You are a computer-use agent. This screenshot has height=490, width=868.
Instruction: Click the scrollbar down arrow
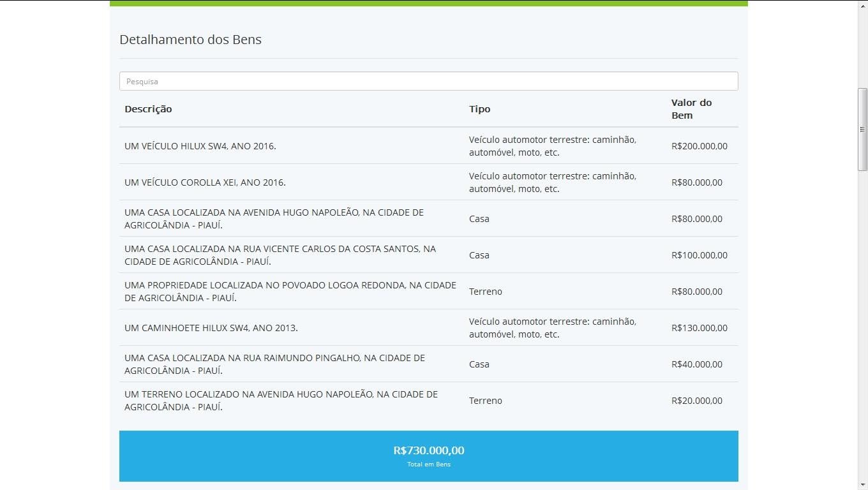862,485
